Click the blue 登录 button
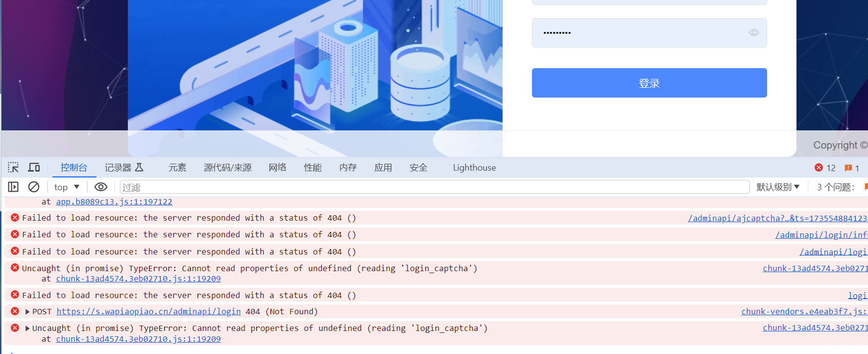 click(649, 83)
